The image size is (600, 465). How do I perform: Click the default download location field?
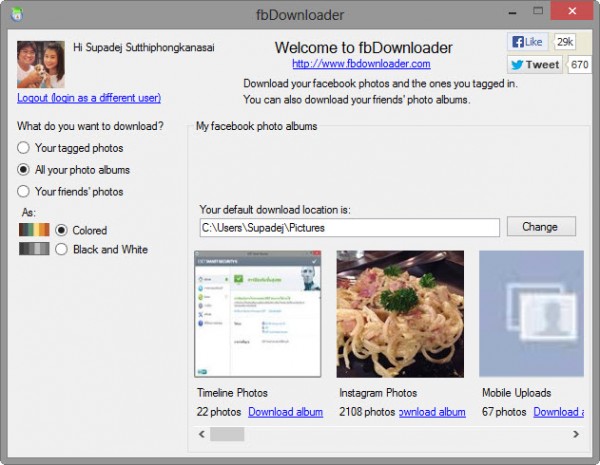350,228
